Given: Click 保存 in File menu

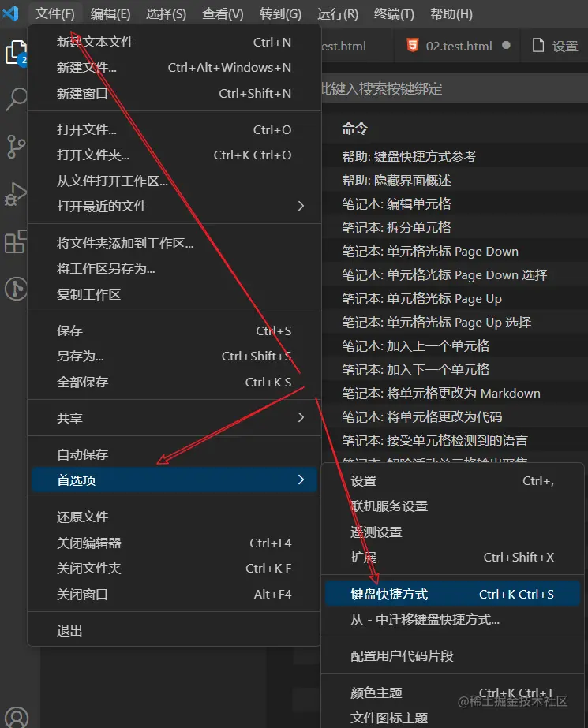Looking at the screenshot, I should 174,330.
